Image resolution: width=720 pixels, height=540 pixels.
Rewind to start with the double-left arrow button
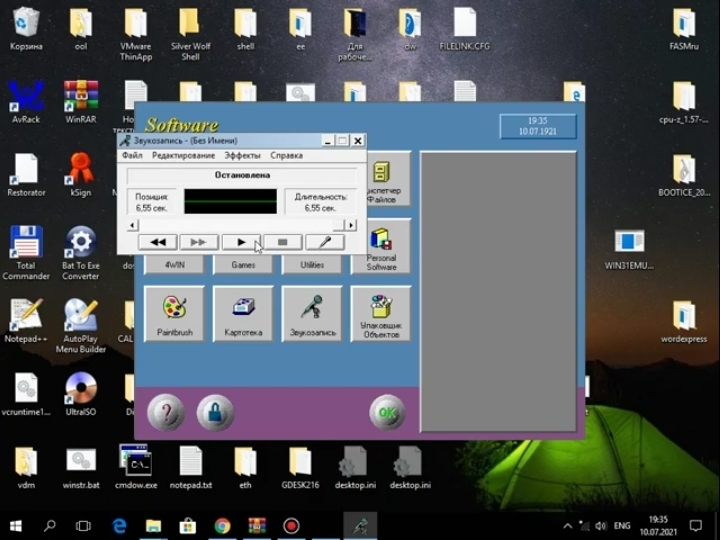tap(157, 242)
